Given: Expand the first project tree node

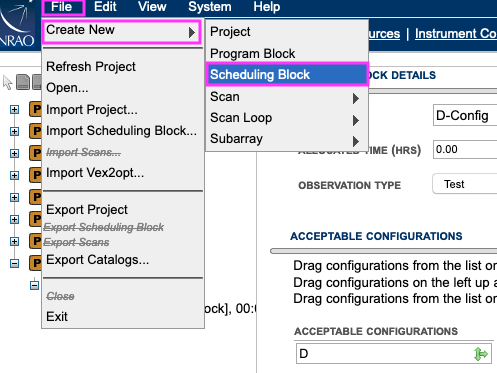Looking at the screenshot, I should point(14,110).
